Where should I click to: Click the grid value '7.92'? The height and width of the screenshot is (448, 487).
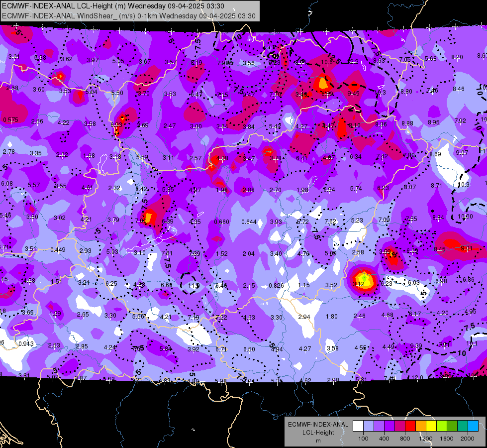[x=460, y=120]
